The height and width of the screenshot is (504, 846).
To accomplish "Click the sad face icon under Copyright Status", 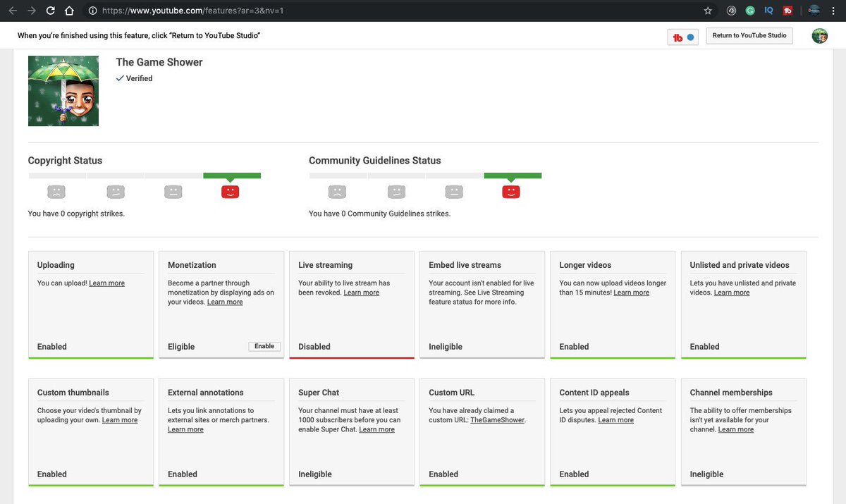I will pyautogui.click(x=56, y=191).
